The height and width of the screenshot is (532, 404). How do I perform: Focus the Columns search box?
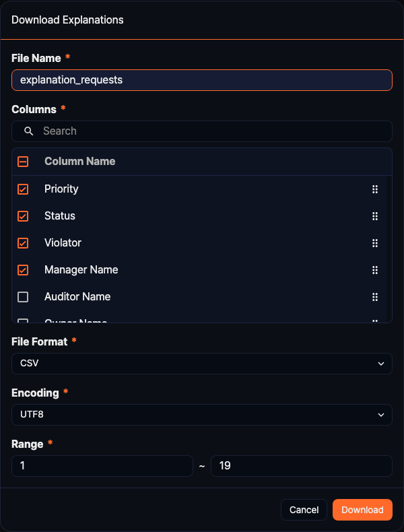pos(209,131)
